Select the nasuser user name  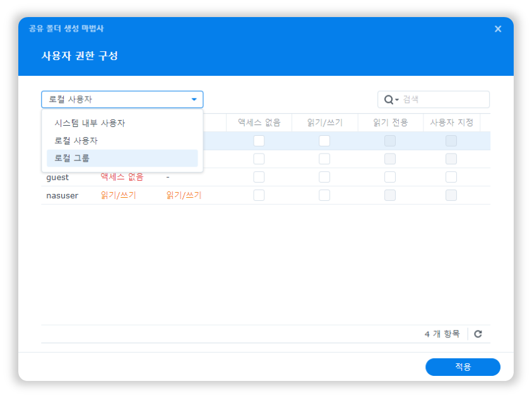[62, 196]
